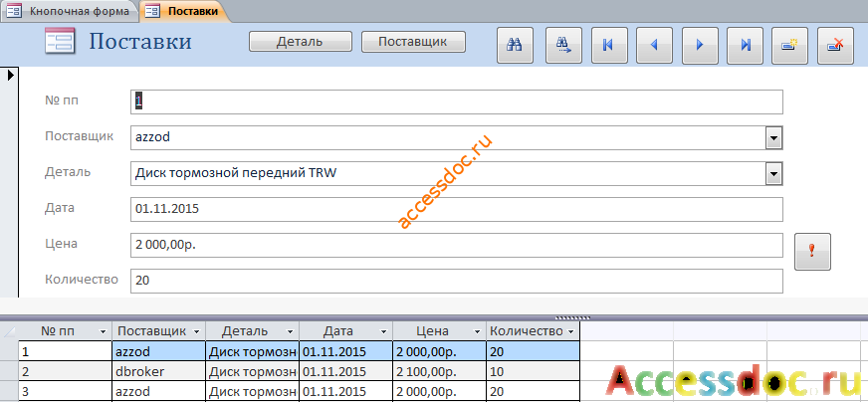Go to the next record
Screen dimensions: 868x402
pyautogui.click(x=700, y=46)
